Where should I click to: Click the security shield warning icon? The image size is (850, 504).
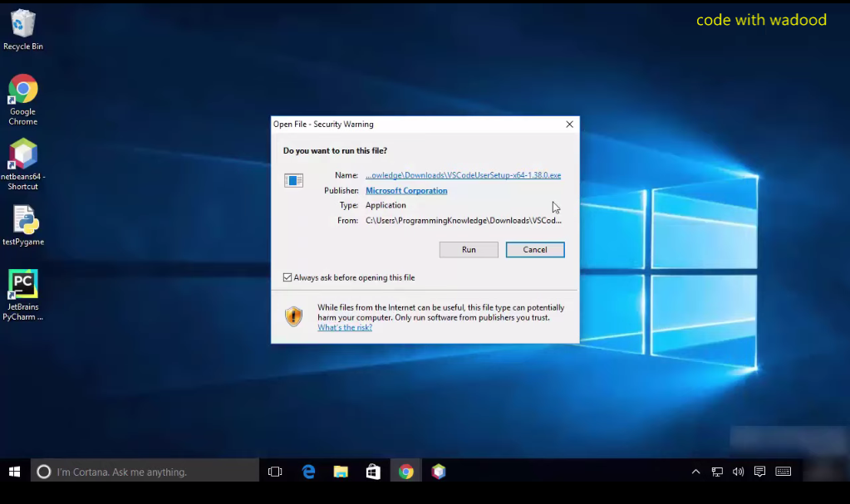click(x=293, y=316)
